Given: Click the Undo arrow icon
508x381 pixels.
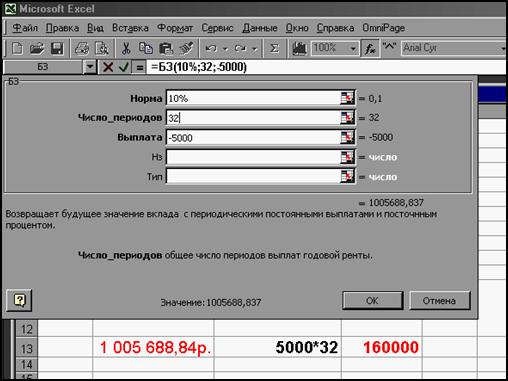Looking at the screenshot, I should click(x=211, y=49).
